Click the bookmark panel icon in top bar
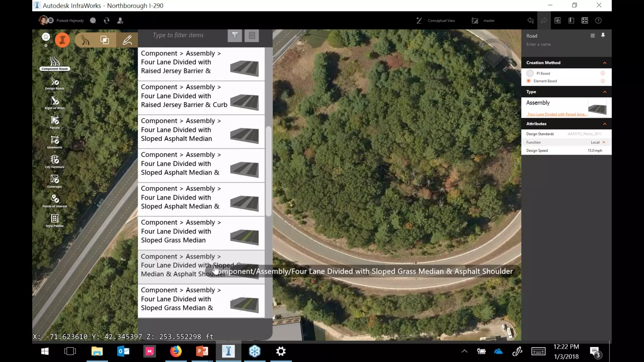The width and height of the screenshot is (644, 362). click(x=571, y=20)
